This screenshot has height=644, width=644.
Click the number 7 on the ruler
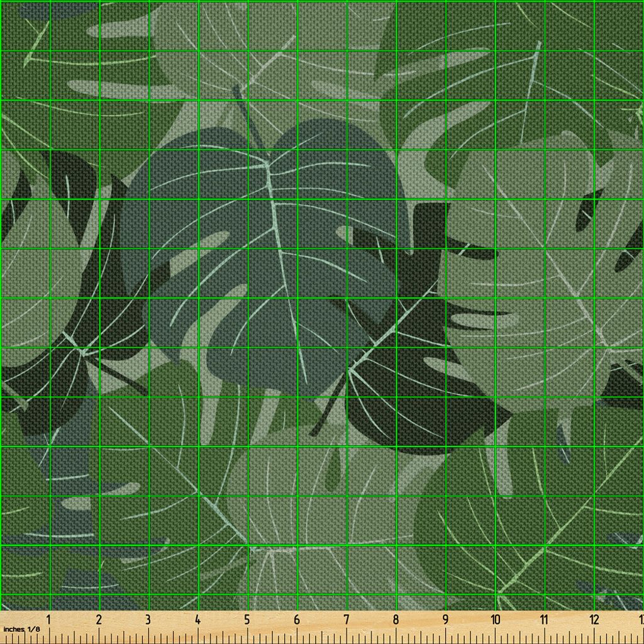pyautogui.click(x=346, y=621)
